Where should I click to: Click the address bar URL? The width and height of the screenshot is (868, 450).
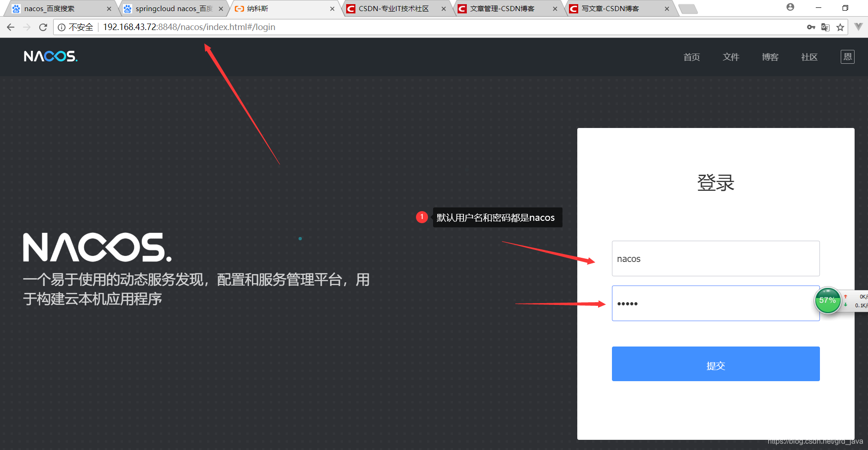(189, 27)
